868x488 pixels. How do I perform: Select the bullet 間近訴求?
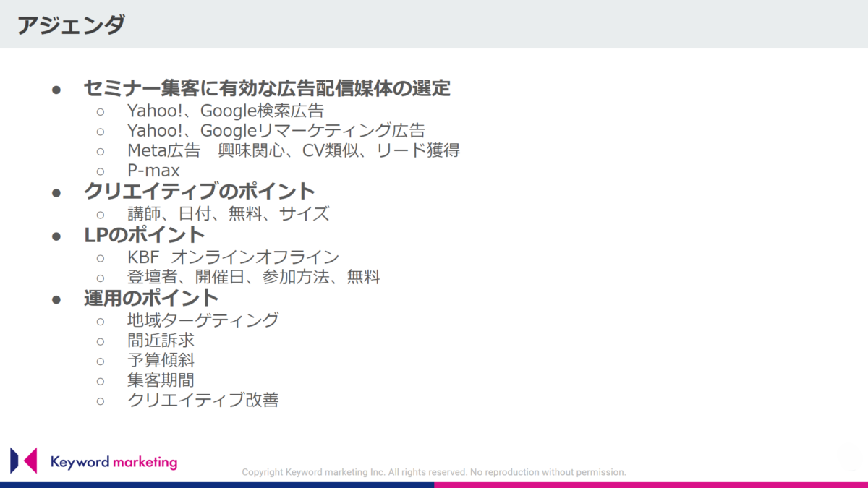click(x=161, y=340)
